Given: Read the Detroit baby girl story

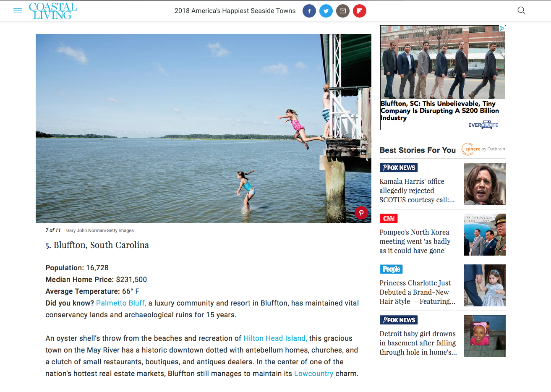Looking at the screenshot, I should tap(418, 343).
